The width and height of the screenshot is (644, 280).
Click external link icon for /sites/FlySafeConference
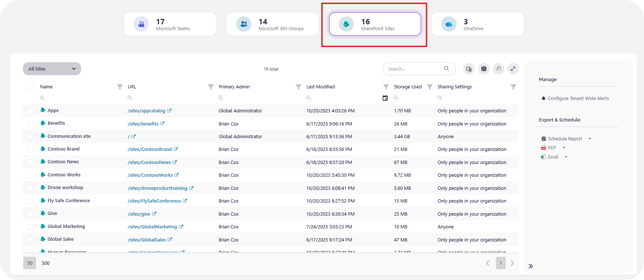pyautogui.click(x=185, y=201)
